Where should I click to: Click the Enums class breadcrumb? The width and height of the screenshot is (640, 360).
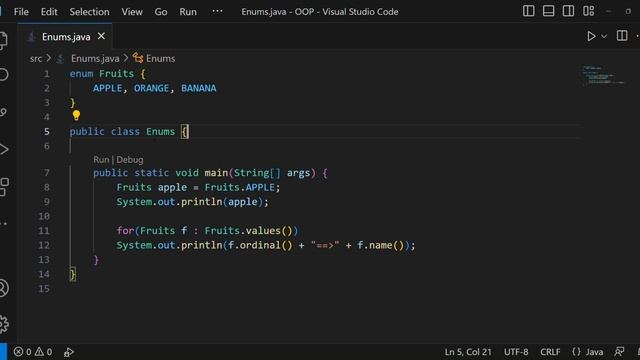click(160, 58)
